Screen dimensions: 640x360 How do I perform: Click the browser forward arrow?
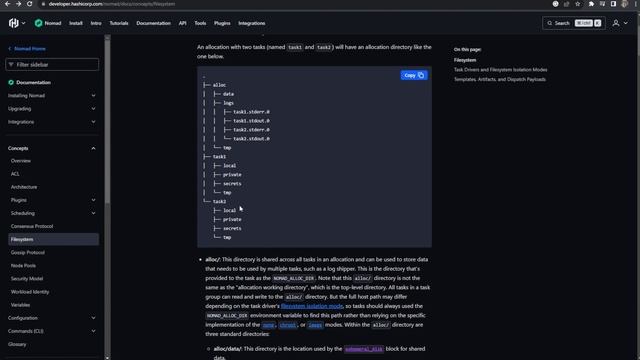pos(18,4)
